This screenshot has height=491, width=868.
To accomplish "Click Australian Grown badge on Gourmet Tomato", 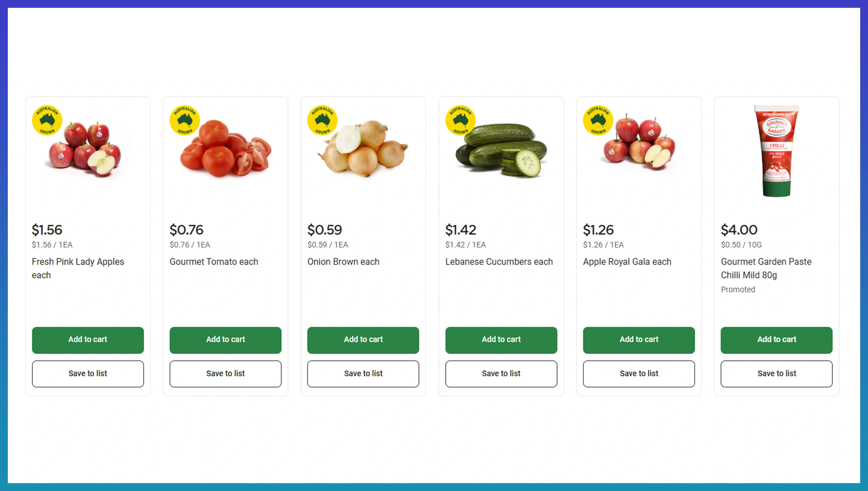I will pos(185,120).
